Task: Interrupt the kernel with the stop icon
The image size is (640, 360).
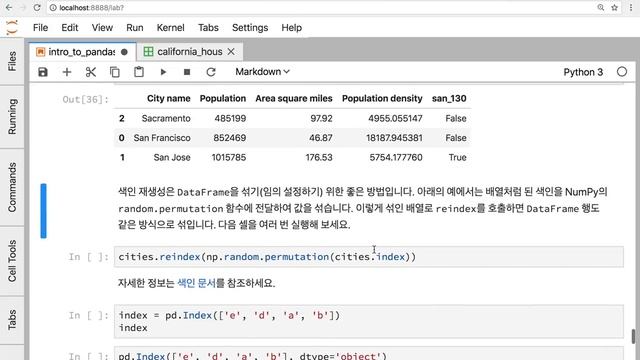Action: click(187, 72)
